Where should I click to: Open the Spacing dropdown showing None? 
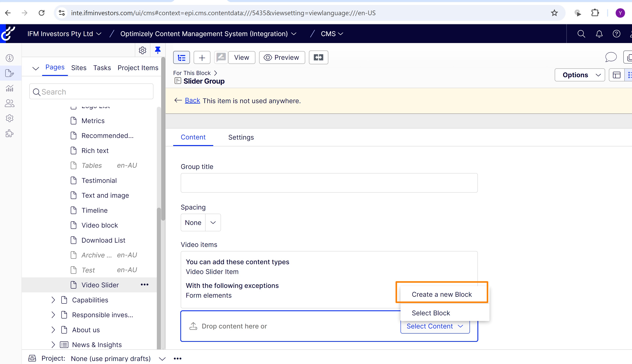[201, 222]
